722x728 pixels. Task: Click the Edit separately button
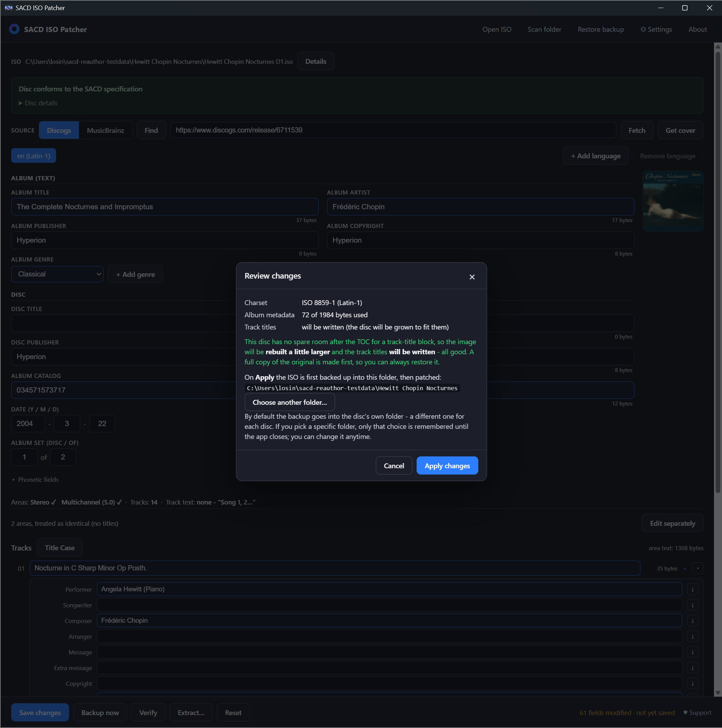pos(672,523)
